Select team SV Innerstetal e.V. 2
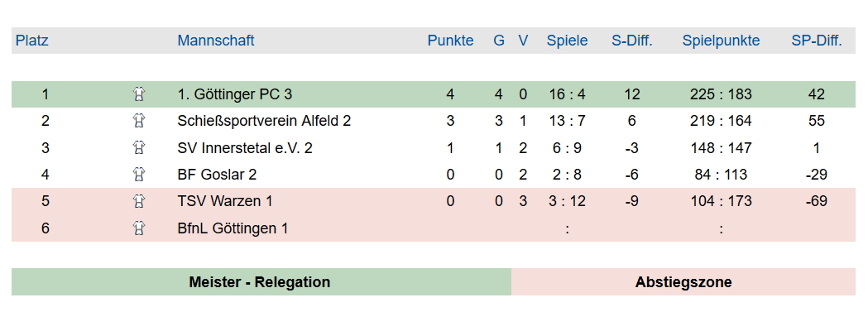868x312 pixels. 245,147
